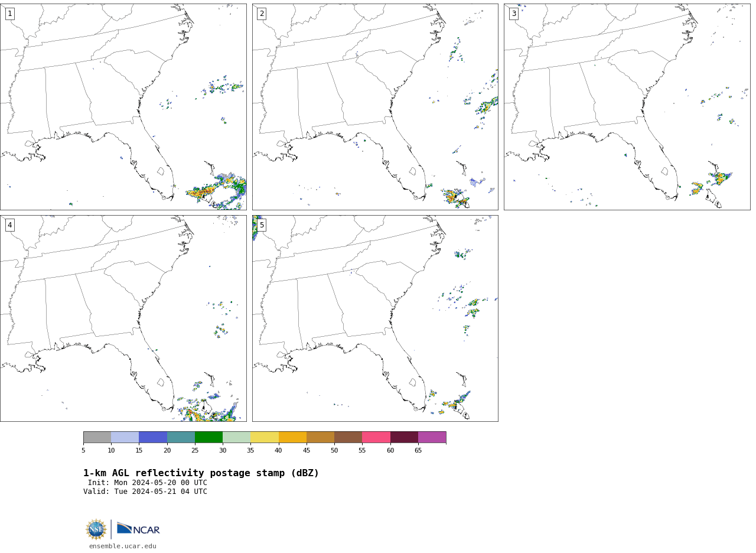The width and height of the screenshot is (756, 553).
Task: Click the light blue 10-15 dBZ swatch
Action: [125, 437]
